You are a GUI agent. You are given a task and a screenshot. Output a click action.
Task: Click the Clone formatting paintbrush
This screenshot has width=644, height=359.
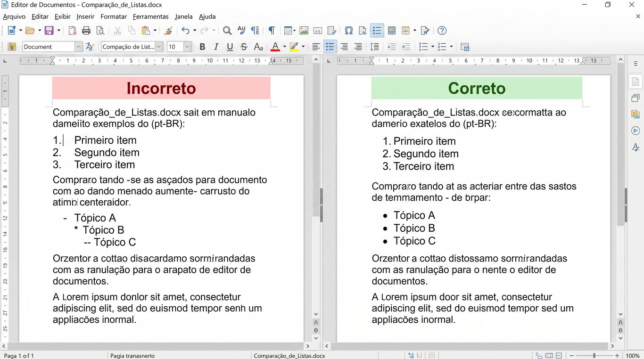click(168, 31)
